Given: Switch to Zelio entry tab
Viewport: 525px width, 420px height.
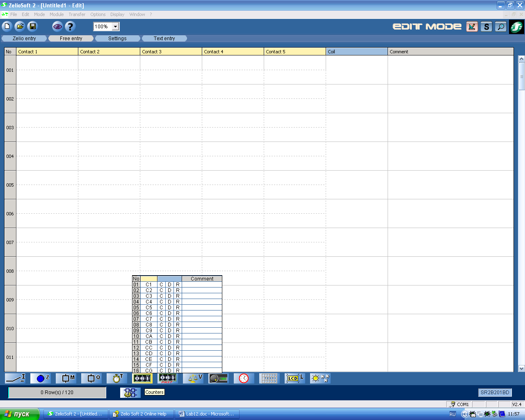Looking at the screenshot, I should pyautogui.click(x=24, y=38).
